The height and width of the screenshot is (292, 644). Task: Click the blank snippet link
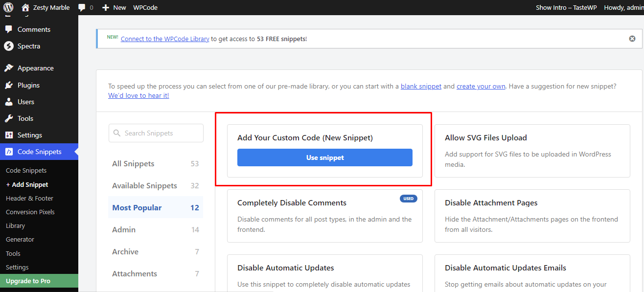[x=421, y=86]
